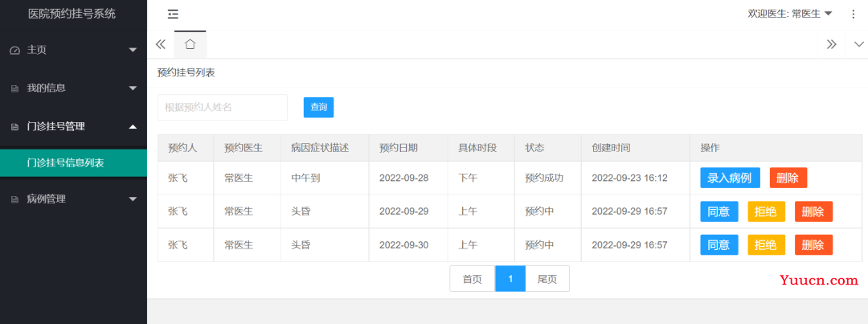Collapse the 门诊挂号管理 sidebar menu

(133, 126)
